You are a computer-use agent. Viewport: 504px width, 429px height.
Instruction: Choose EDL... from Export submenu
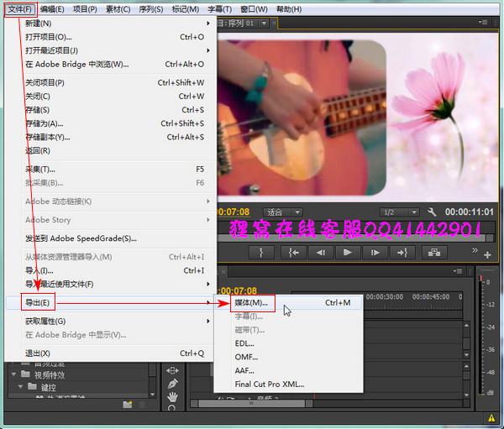[x=289, y=343]
